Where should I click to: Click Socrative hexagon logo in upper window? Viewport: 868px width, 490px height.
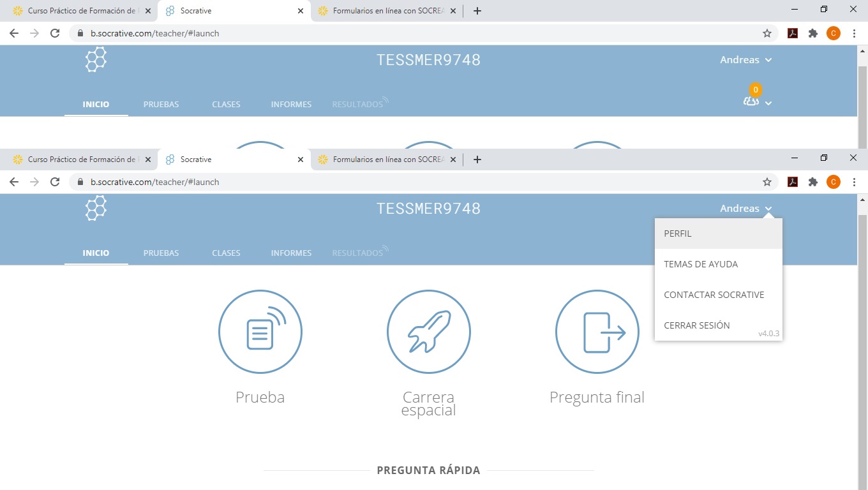point(96,60)
